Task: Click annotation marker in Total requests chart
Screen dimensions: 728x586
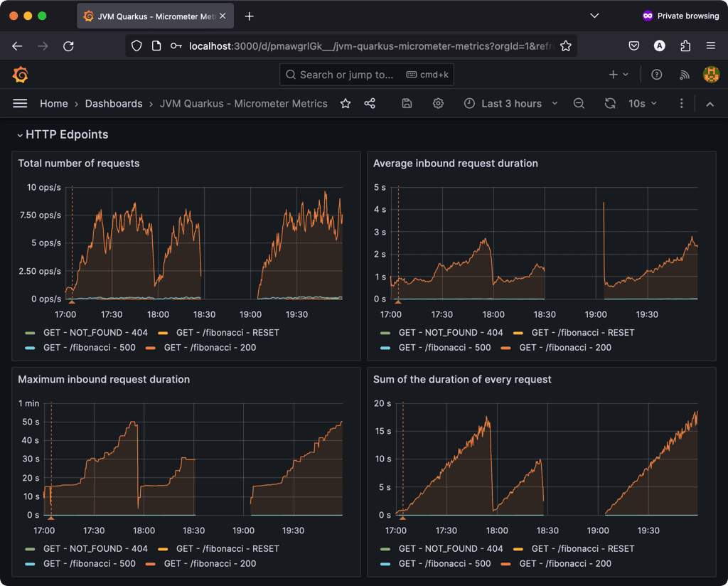Action: (72, 302)
